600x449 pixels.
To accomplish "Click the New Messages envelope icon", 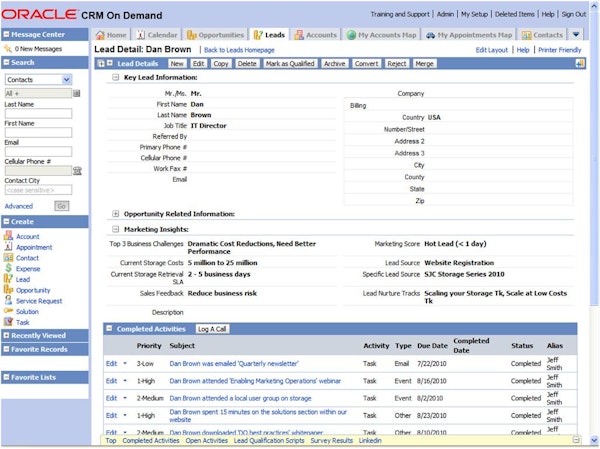I will pyautogui.click(x=8, y=49).
